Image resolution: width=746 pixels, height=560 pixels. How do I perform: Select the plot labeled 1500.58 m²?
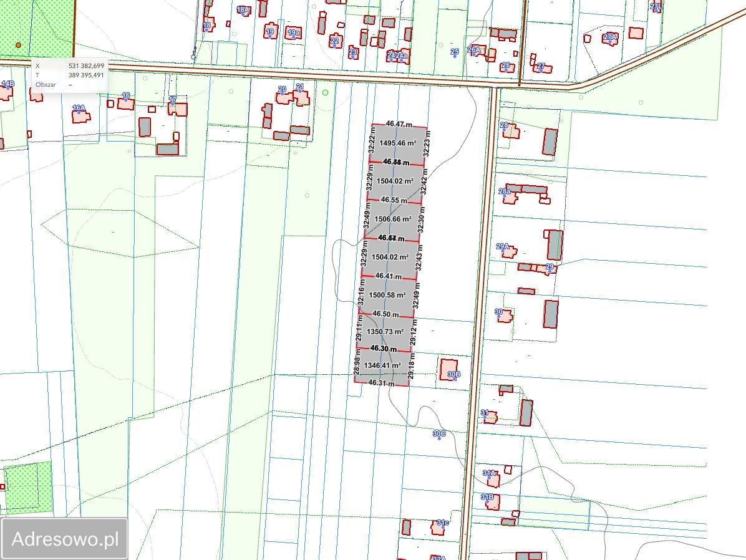click(x=387, y=295)
